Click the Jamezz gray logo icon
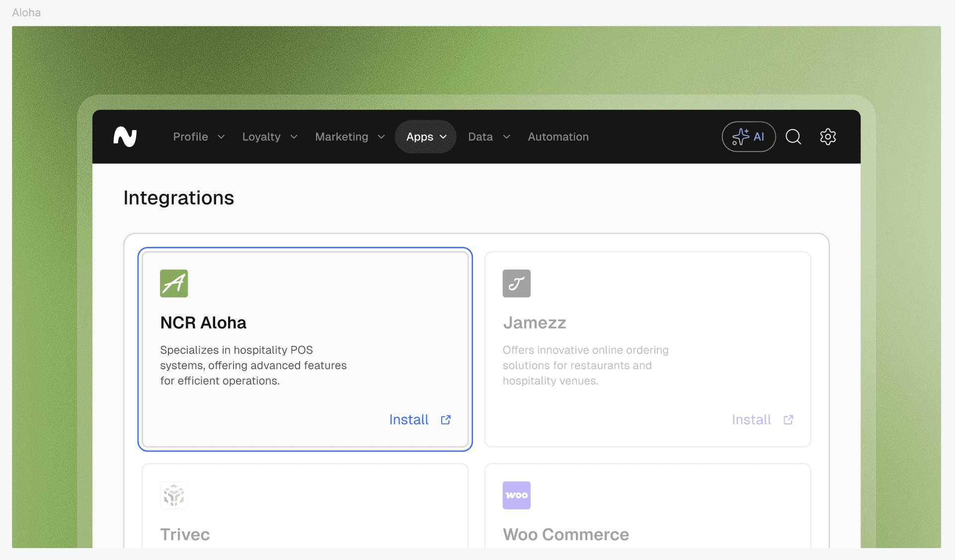The height and width of the screenshot is (560, 955). coord(516,283)
